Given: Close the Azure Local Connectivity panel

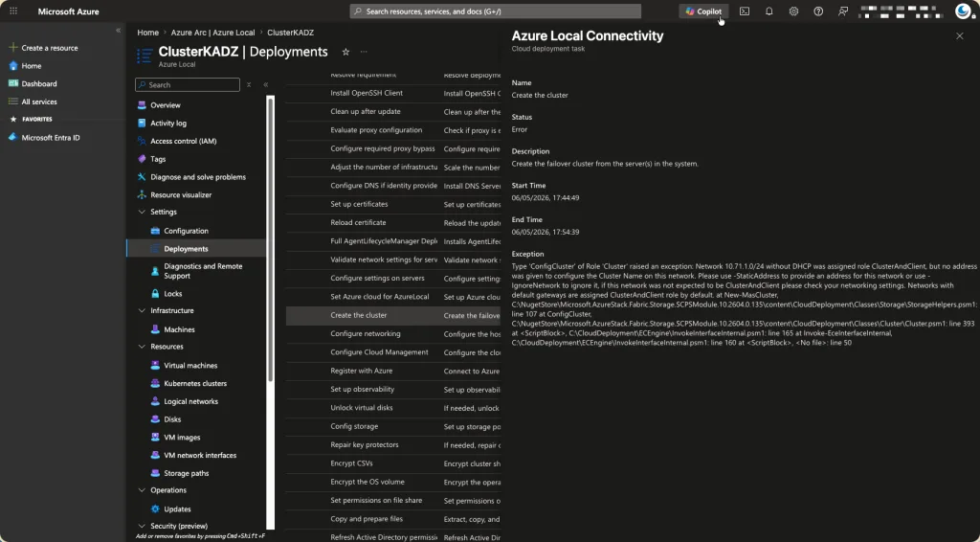Looking at the screenshot, I should (959, 36).
